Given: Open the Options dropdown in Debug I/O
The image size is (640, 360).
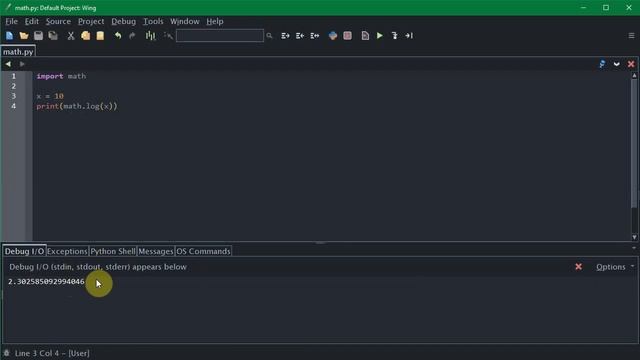Looking at the screenshot, I should point(615,267).
